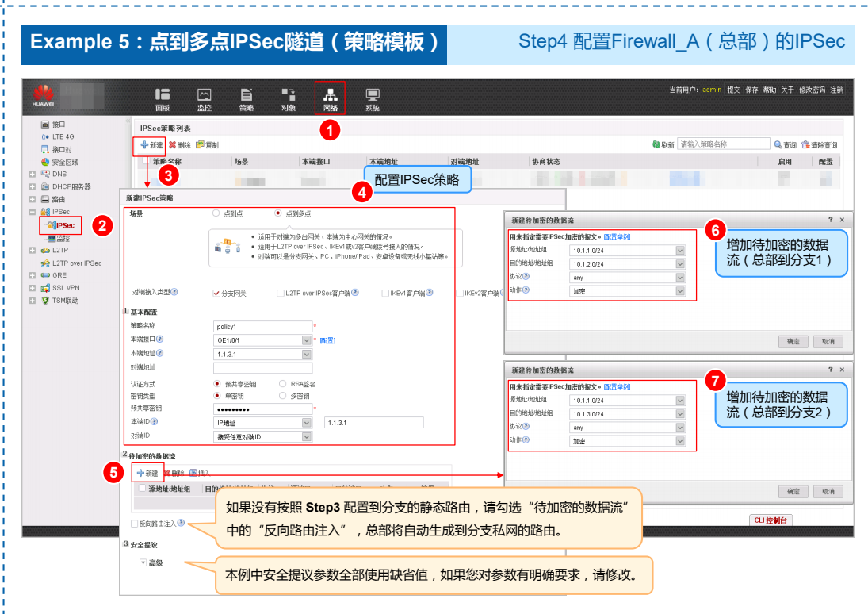Click 删除 in the IPSec policy list toolbar
Image resolution: width=868 pixels, height=614 pixels.
(180, 145)
